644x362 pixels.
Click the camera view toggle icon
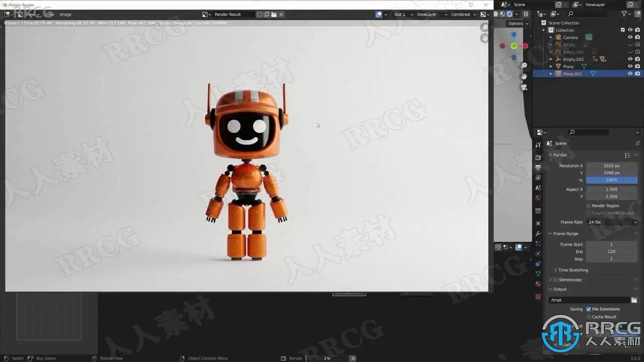pyautogui.click(x=524, y=87)
